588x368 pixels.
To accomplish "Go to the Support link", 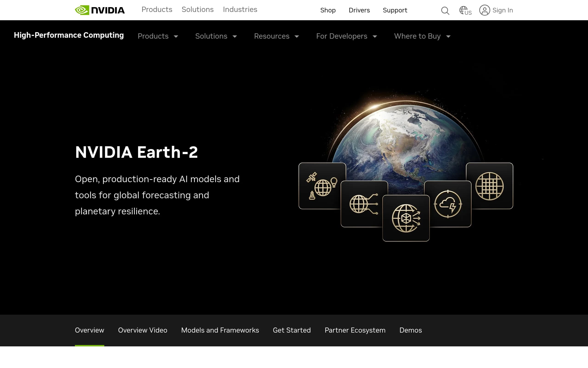I will click(395, 10).
